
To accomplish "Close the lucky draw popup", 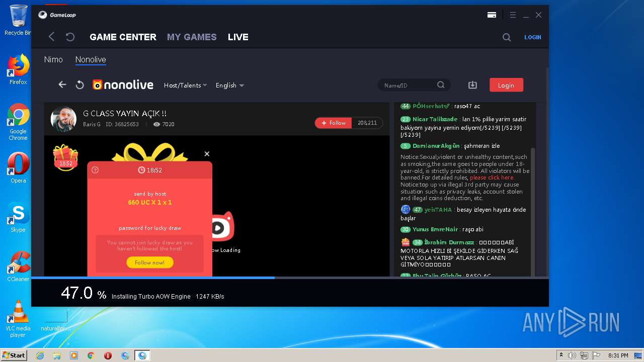I will pyautogui.click(x=207, y=154).
